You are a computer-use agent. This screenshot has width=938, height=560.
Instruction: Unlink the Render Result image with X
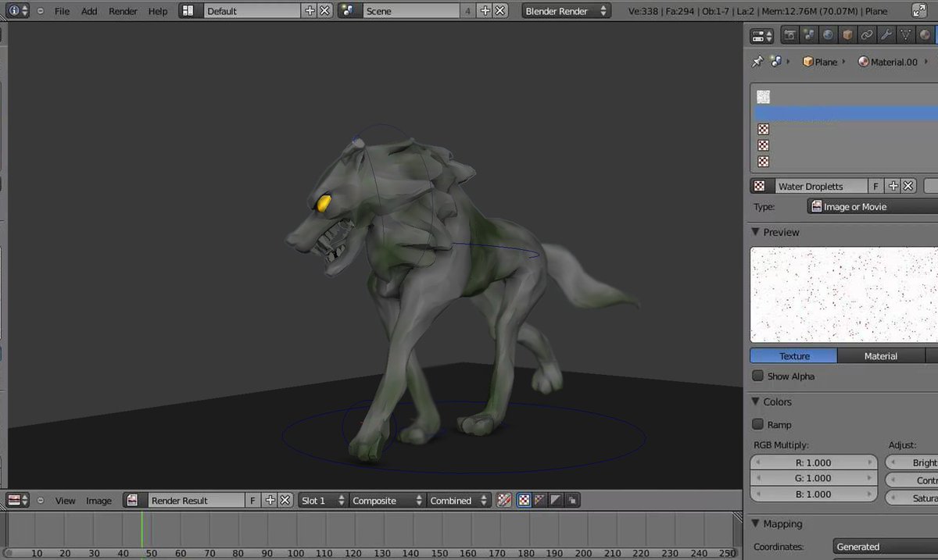click(285, 501)
